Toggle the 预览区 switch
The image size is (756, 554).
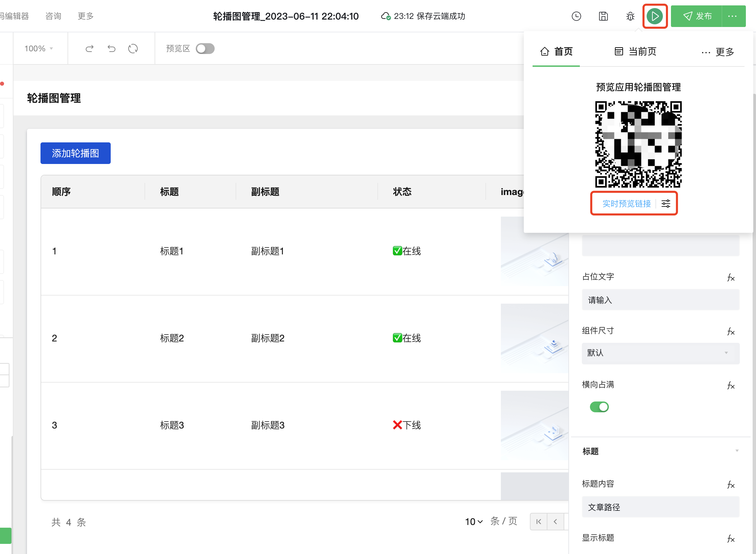[x=205, y=49]
